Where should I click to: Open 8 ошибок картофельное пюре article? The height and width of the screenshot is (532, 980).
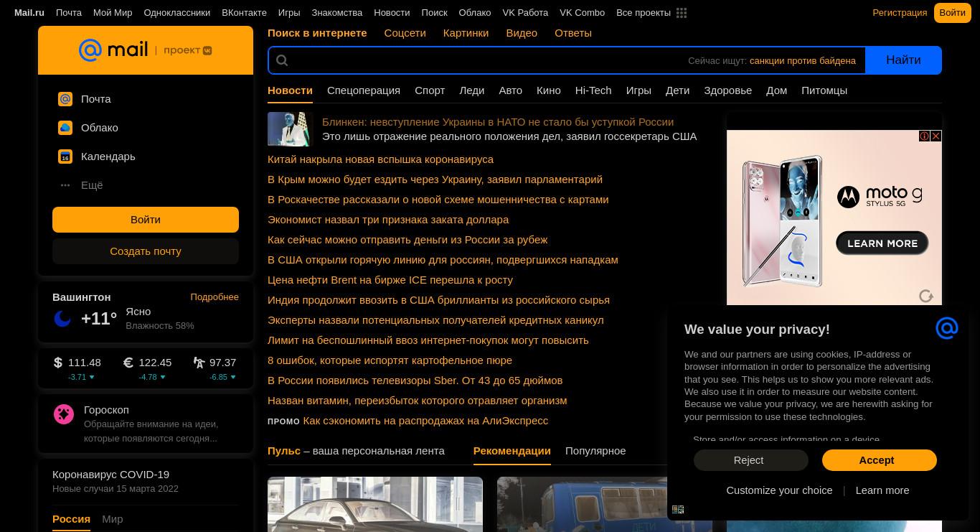(x=390, y=360)
